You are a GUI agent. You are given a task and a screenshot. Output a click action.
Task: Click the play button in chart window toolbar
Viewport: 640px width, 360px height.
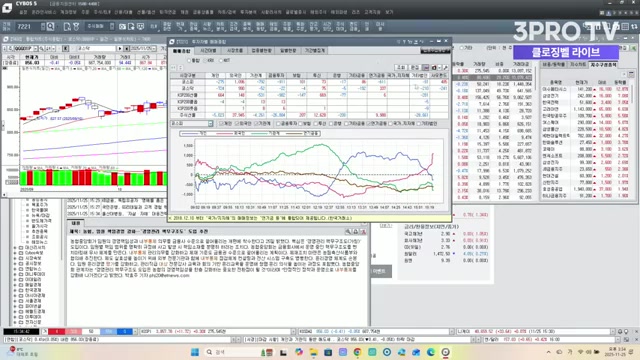point(120,48)
